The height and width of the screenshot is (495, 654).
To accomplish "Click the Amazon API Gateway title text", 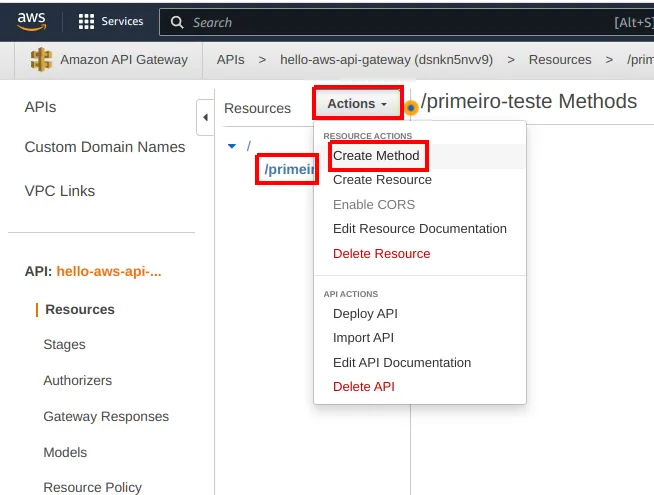I will (x=124, y=60).
